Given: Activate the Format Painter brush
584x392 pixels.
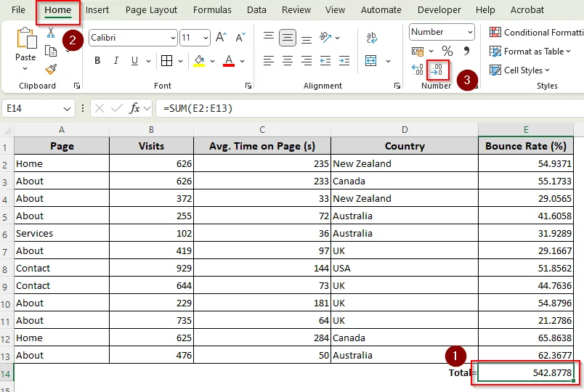Looking at the screenshot, I should click(x=51, y=69).
